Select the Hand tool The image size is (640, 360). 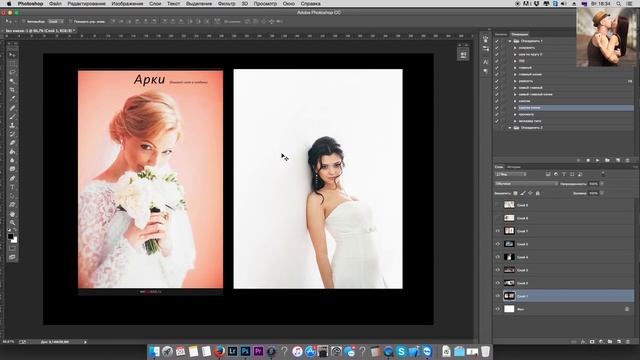pyautogui.click(x=12, y=214)
